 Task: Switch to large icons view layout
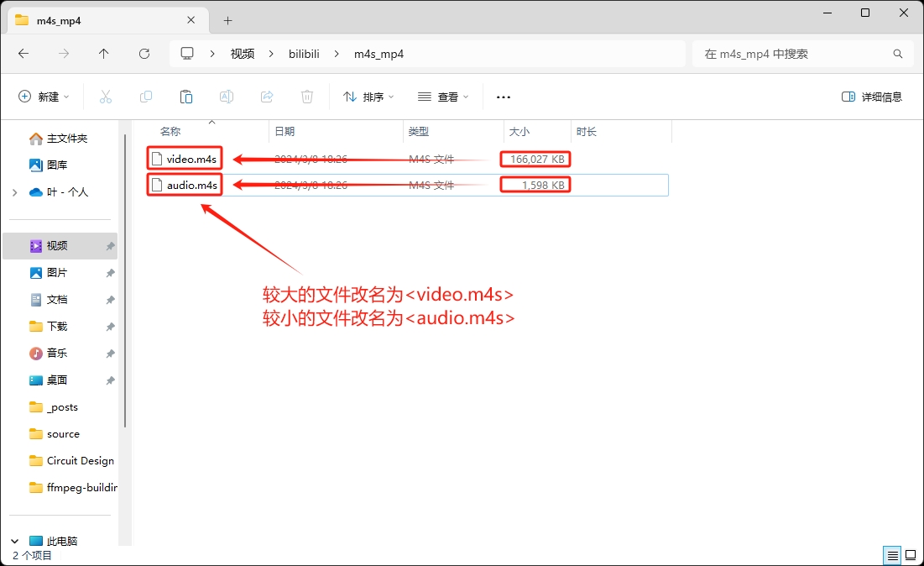pyautogui.click(x=911, y=555)
